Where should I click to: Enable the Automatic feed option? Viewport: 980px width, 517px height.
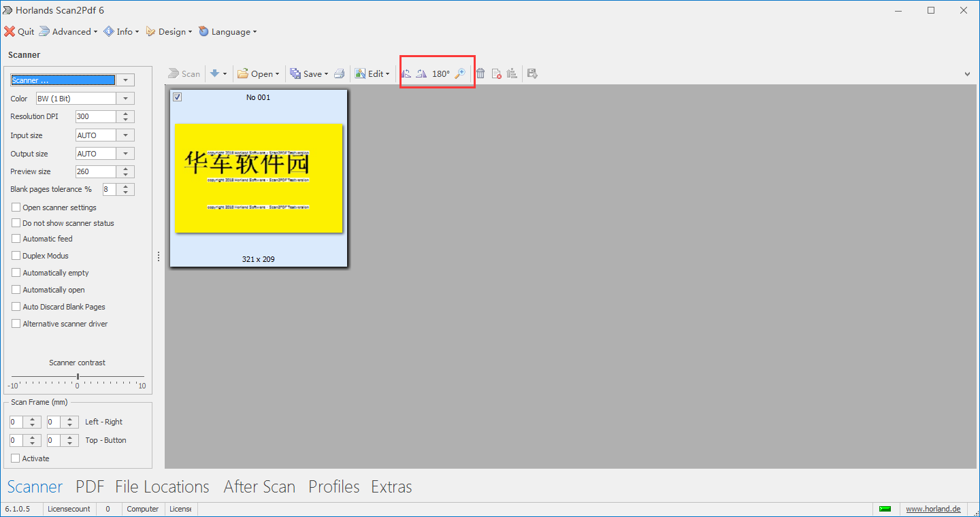(x=15, y=238)
